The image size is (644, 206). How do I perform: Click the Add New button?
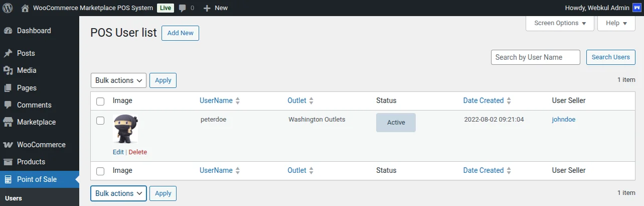(180, 33)
